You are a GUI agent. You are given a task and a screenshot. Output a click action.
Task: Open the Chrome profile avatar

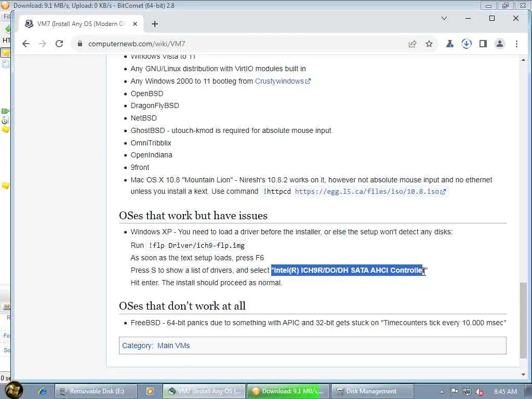[x=500, y=44]
